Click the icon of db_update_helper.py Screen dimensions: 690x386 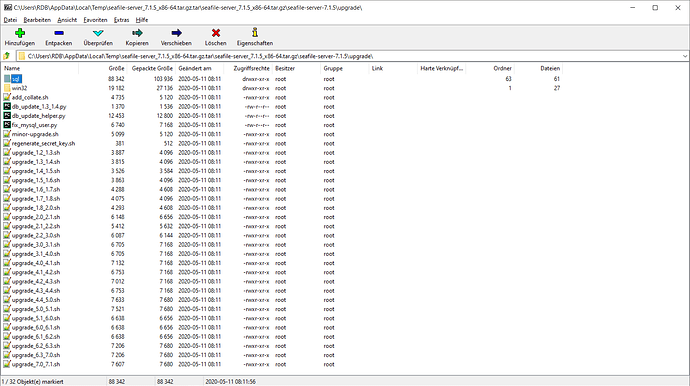pos(7,116)
